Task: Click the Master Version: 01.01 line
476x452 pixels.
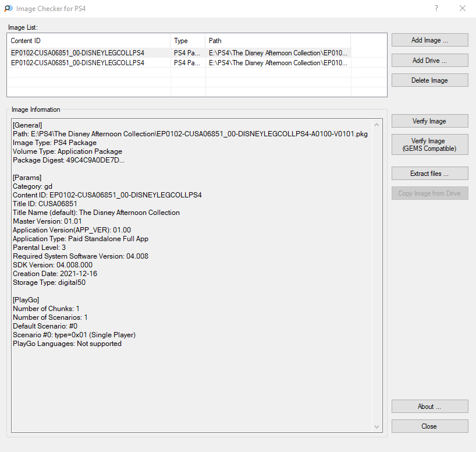Action: coord(47,221)
